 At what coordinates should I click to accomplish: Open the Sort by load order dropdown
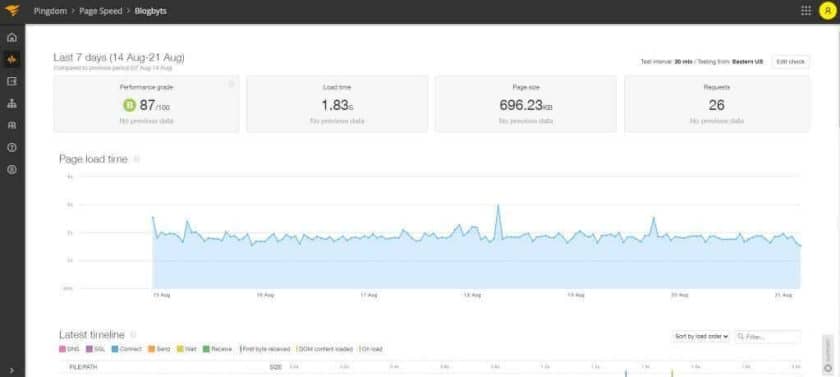[701, 336]
